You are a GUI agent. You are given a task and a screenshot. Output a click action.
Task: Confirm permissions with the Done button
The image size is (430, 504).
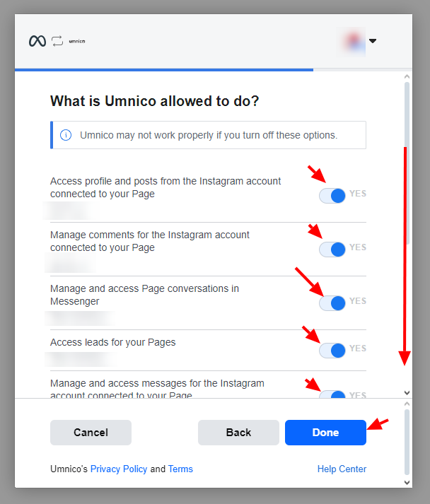point(325,433)
